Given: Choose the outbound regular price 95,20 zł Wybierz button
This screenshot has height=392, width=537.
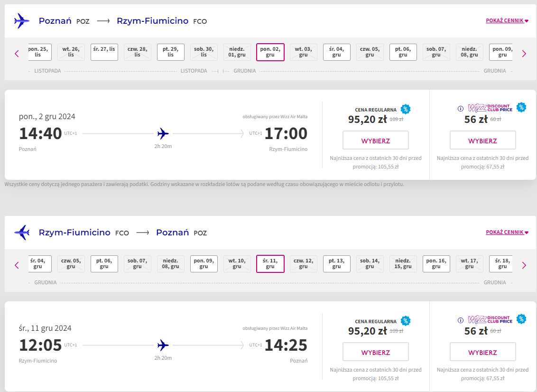Looking at the screenshot, I should tap(376, 140).
